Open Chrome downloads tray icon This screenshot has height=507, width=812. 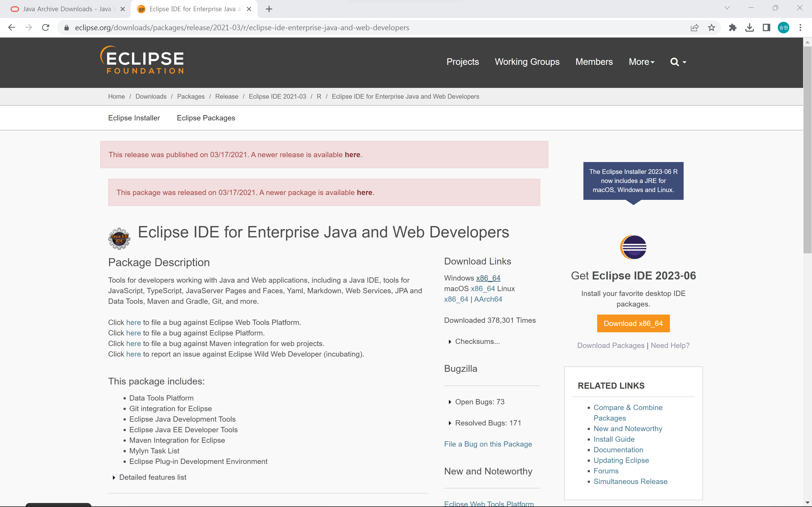(749, 27)
